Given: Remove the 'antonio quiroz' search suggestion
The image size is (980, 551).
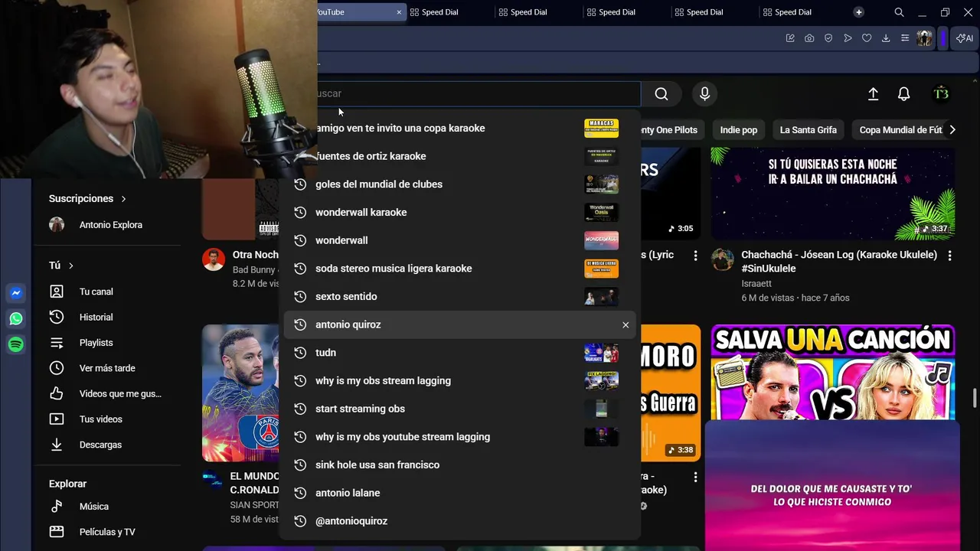Looking at the screenshot, I should [x=626, y=325].
